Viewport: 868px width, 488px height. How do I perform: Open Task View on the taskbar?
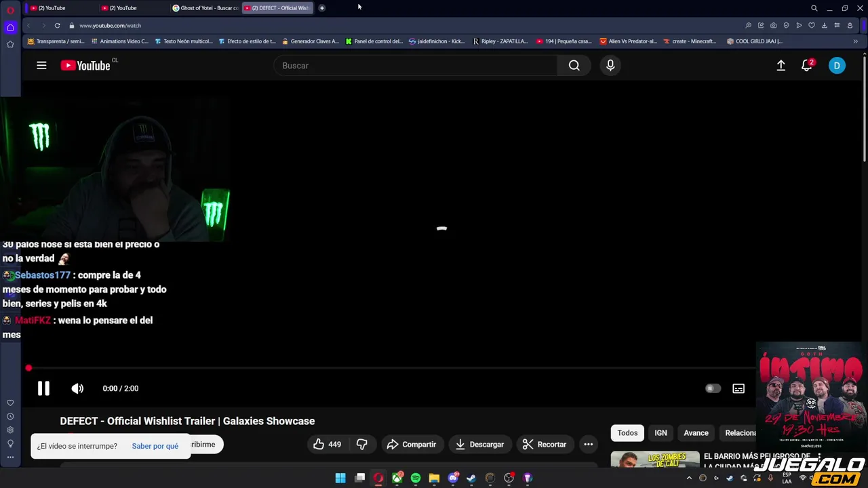point(360,478)
